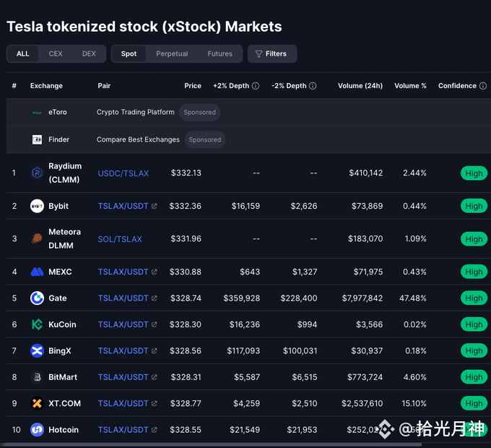
Task: Open the TSLAX/USDT pair link on Bybit
Action: 123,206
